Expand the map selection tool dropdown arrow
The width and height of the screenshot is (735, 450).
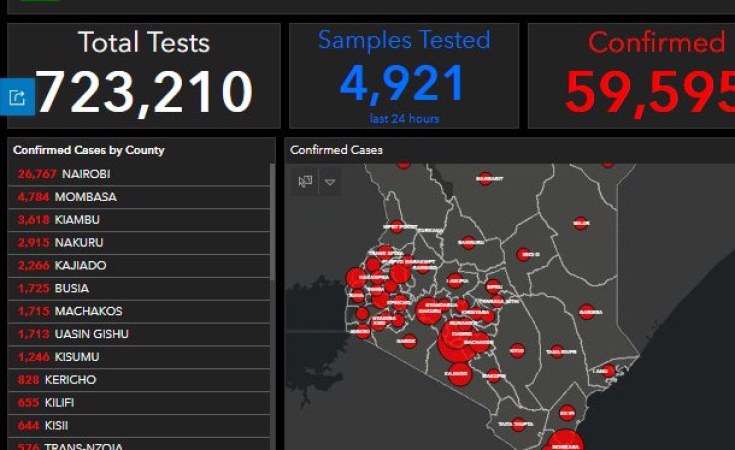(x=329, y=182)
